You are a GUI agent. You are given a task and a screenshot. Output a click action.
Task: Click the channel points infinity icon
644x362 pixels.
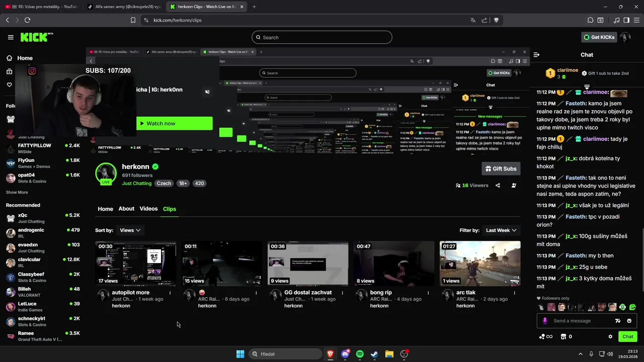(x=546, y=337)
